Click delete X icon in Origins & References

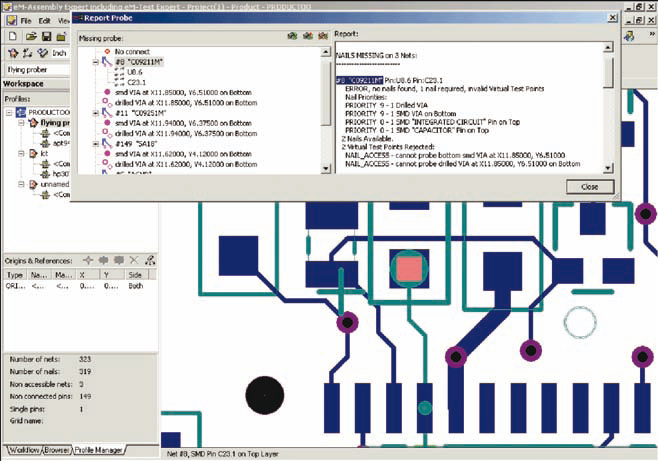(x=133, y=259)
